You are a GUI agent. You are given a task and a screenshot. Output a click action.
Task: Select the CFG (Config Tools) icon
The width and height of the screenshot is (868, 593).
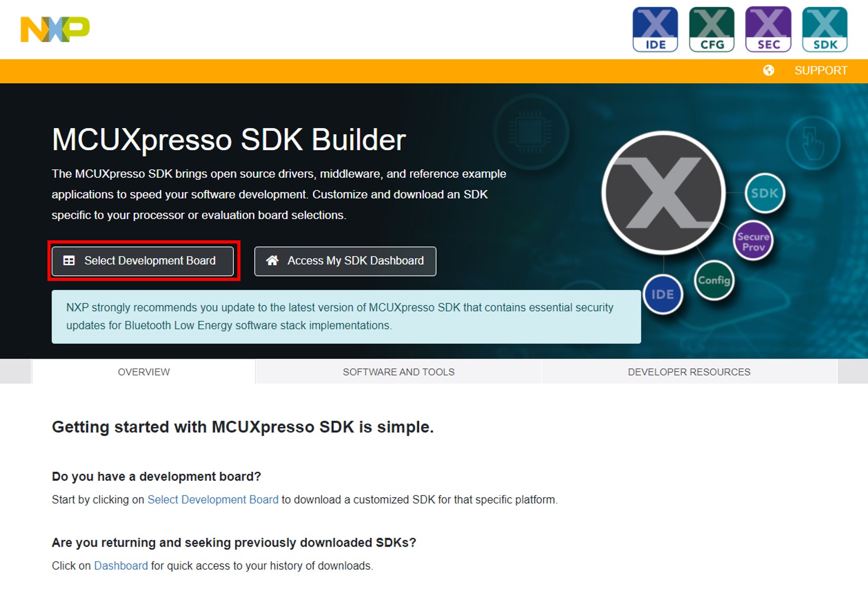[711, 29]
